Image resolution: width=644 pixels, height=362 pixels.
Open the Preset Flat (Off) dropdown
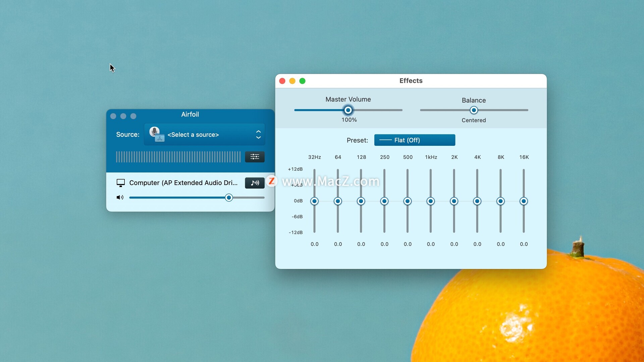coord(415,140)
